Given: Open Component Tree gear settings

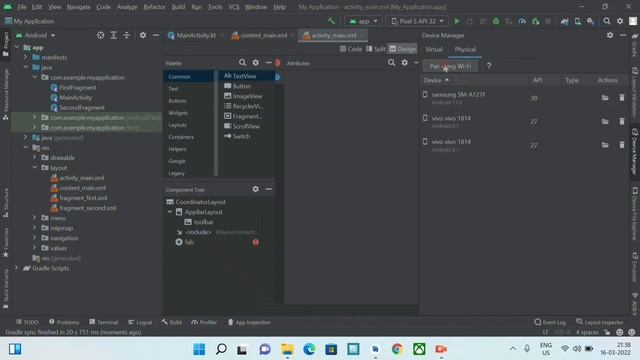Looking at the screenshot, I should pos(256,189).
